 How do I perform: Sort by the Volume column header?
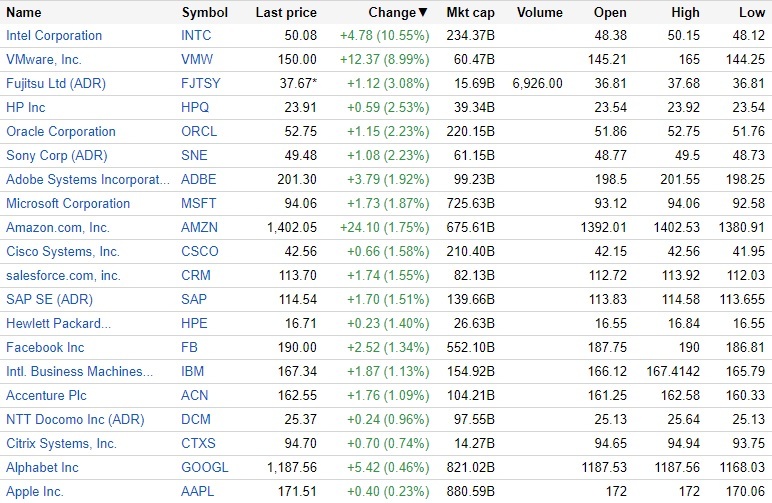coord(540,13)
